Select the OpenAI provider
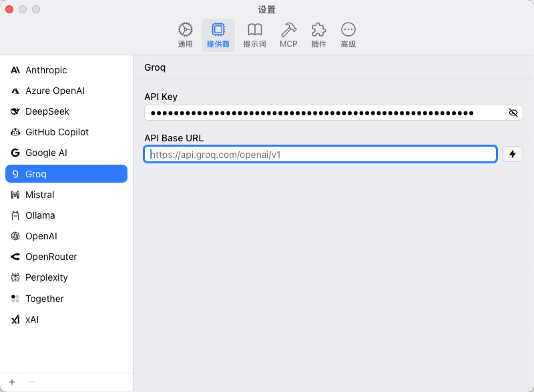The height and width of the screenshot is (392, 534). pos(41,236)
